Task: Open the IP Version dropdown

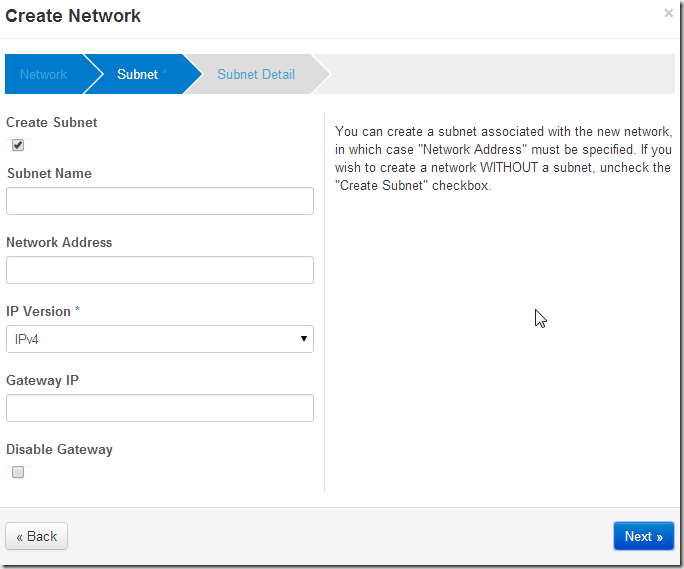Action: [x=160, y=339]
